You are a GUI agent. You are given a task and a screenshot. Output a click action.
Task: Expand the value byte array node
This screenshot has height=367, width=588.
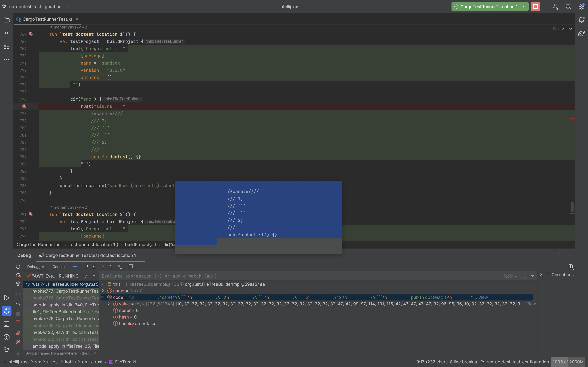coord(109,304)
